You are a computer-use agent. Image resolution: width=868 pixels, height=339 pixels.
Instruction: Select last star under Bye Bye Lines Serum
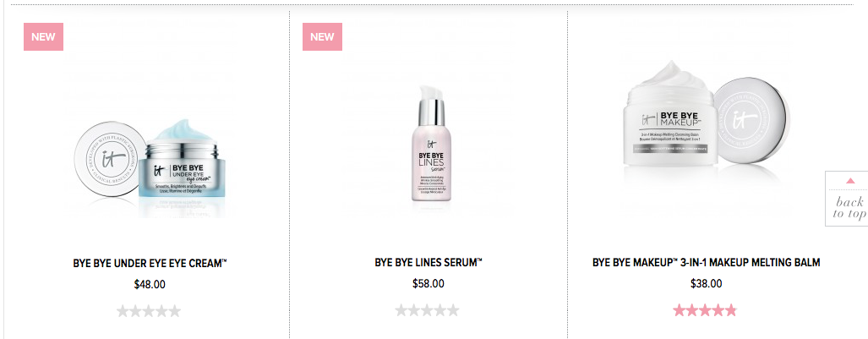point(453,311)
